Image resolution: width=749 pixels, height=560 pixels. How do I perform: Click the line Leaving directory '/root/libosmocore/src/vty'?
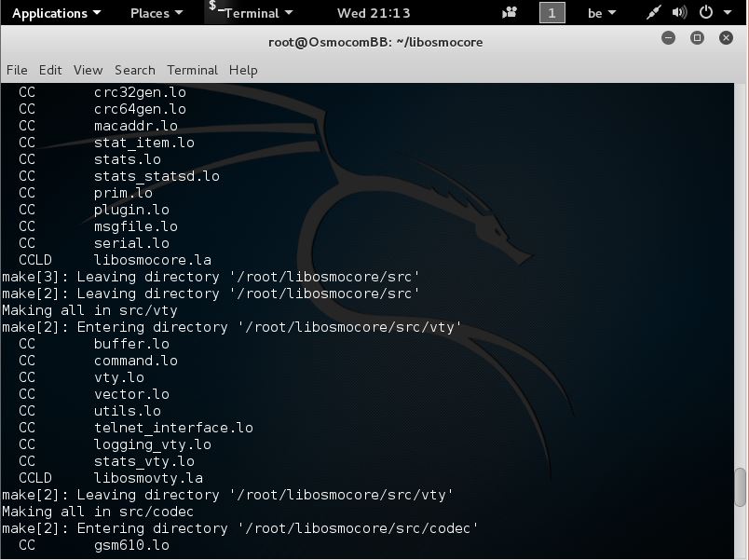tap(228, 495)
